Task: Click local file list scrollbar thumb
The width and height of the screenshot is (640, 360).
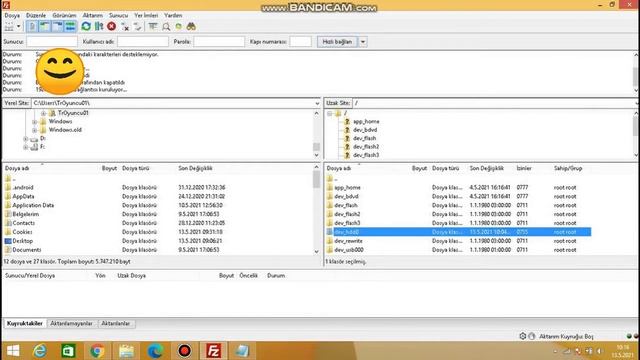Action: [317, 179]
